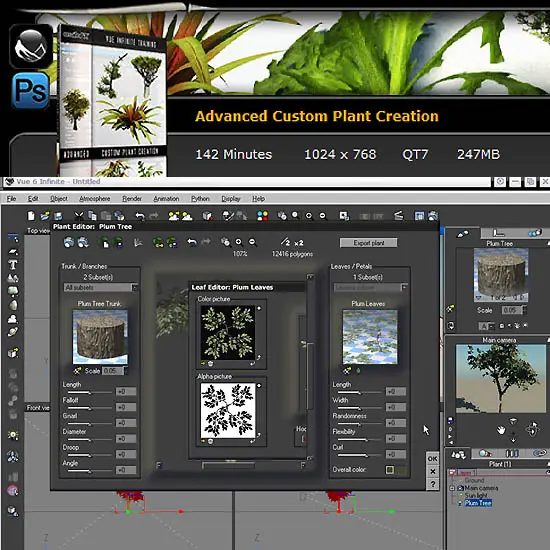Screen dimensions: 550x550
Task: Click Color picture leaf thumbnail
Action: 228,332
